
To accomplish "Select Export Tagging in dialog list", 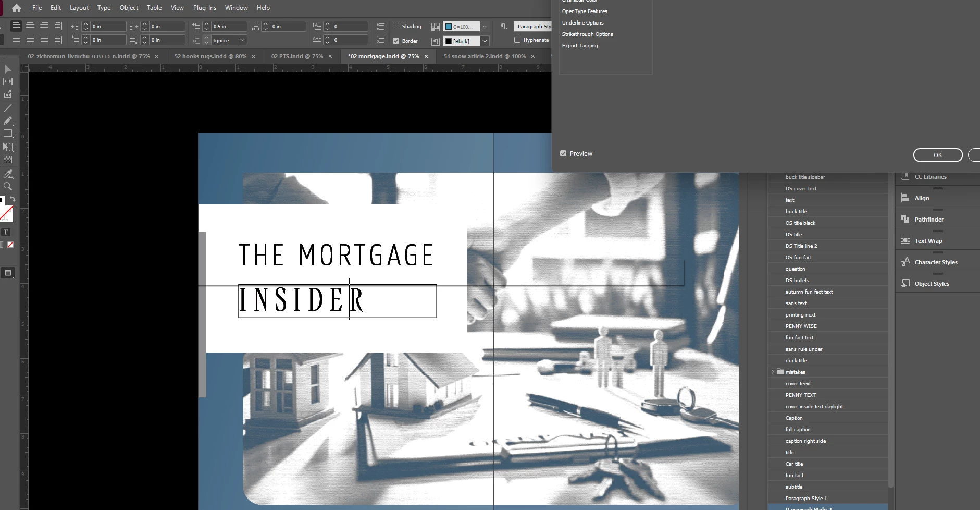I will (580, 45).
